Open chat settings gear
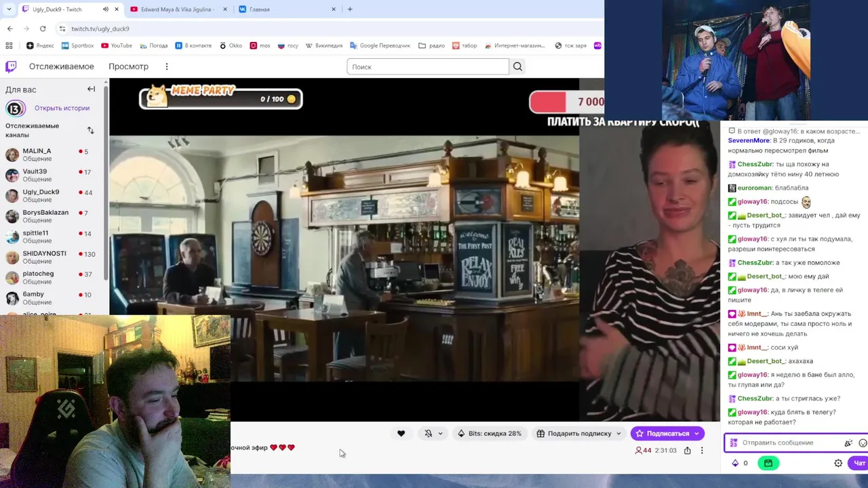The width and height of the screenshot is (868, 488). point(838,463)
